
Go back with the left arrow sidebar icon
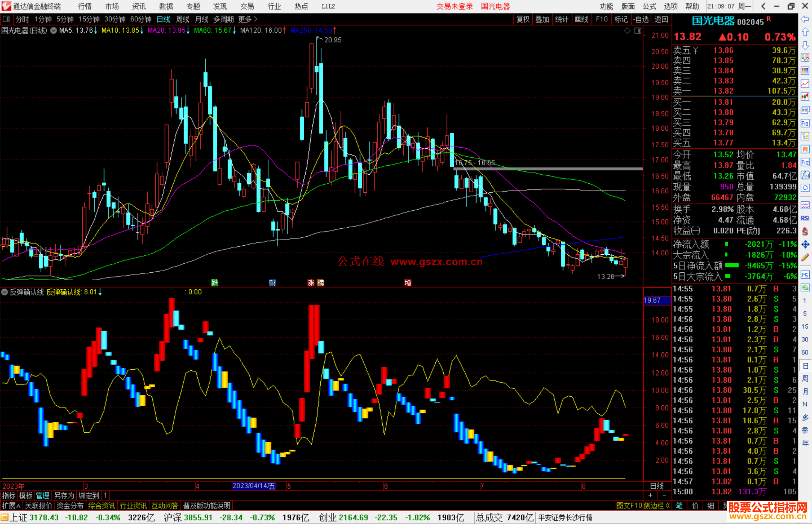click(x=805, y=19)
